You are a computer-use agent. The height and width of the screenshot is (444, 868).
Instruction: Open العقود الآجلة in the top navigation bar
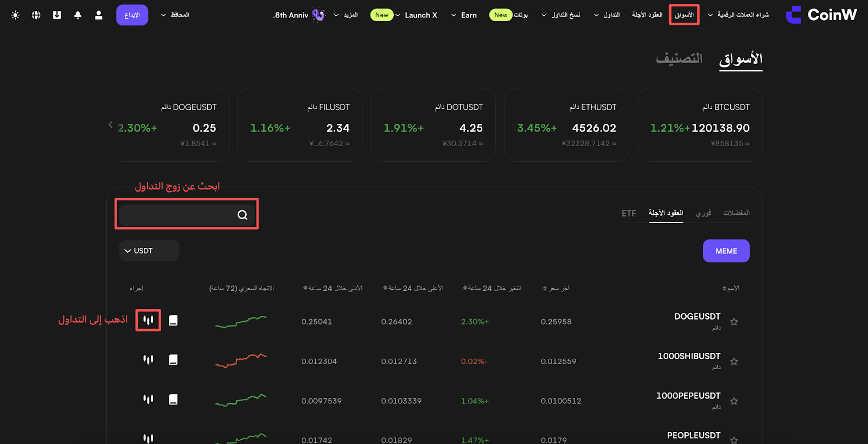click(x=647, y=15)
